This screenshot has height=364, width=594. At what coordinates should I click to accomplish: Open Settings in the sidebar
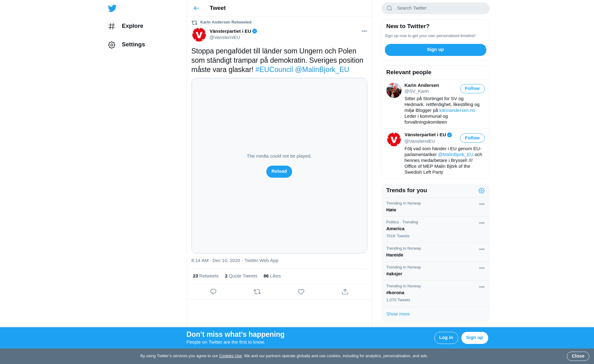127,45
